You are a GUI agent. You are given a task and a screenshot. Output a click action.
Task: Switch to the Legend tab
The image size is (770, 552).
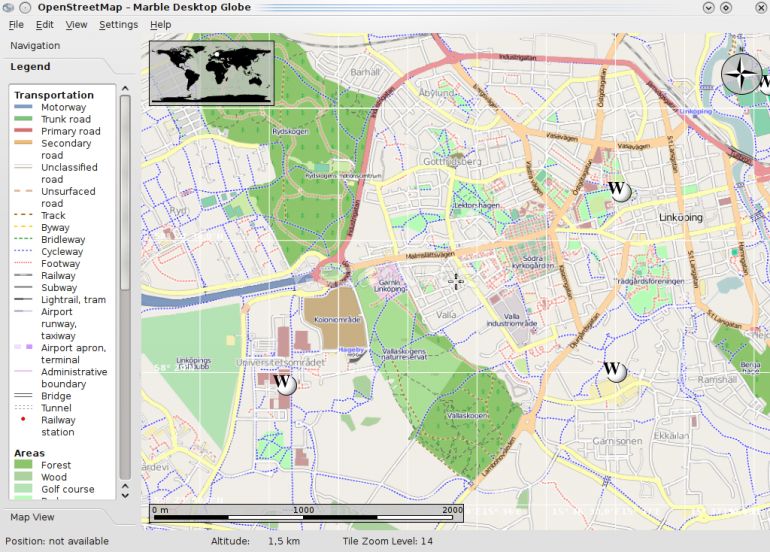30,67
